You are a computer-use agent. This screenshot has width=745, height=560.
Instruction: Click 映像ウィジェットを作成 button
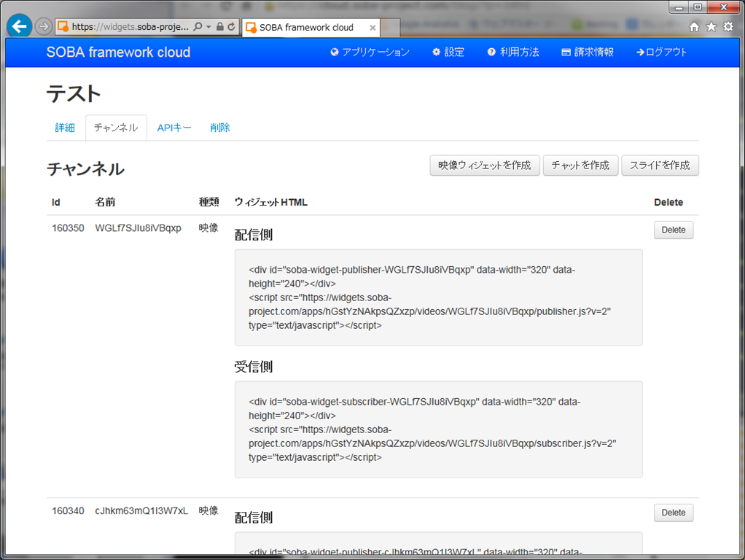tap(485, 165)
